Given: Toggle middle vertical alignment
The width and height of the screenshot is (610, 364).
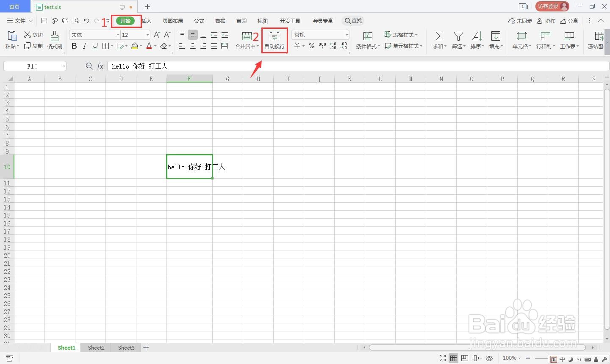Looking at the screenshot, I should pyautogui.click(x=193, y=35).
